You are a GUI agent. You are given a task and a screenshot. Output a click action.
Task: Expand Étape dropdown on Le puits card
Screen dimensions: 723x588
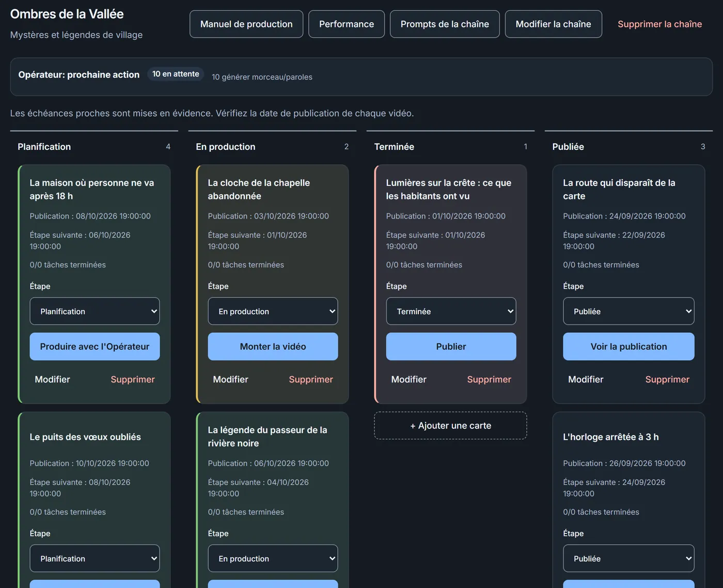point(95,559)
